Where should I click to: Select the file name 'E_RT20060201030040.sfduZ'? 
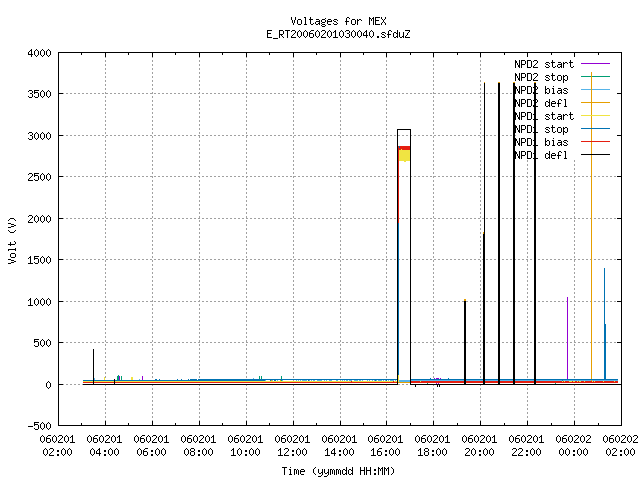(x=338, y=34)
